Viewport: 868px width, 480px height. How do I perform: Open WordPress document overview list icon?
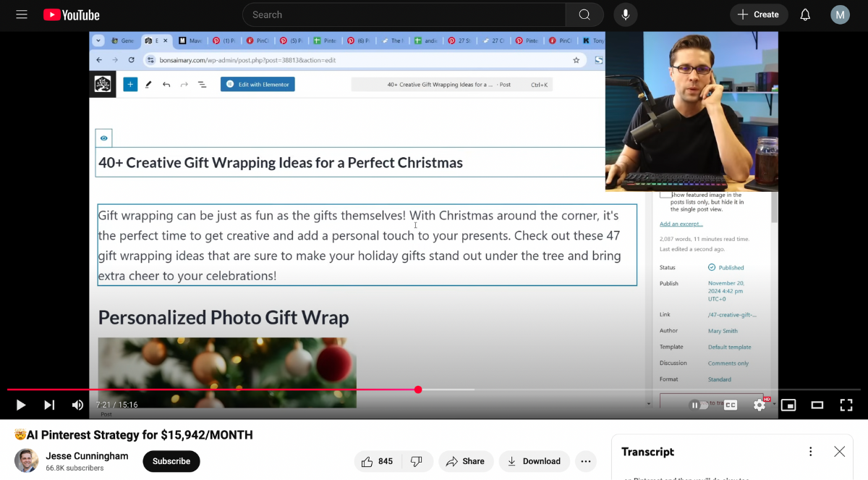click(x=202, y=84)
